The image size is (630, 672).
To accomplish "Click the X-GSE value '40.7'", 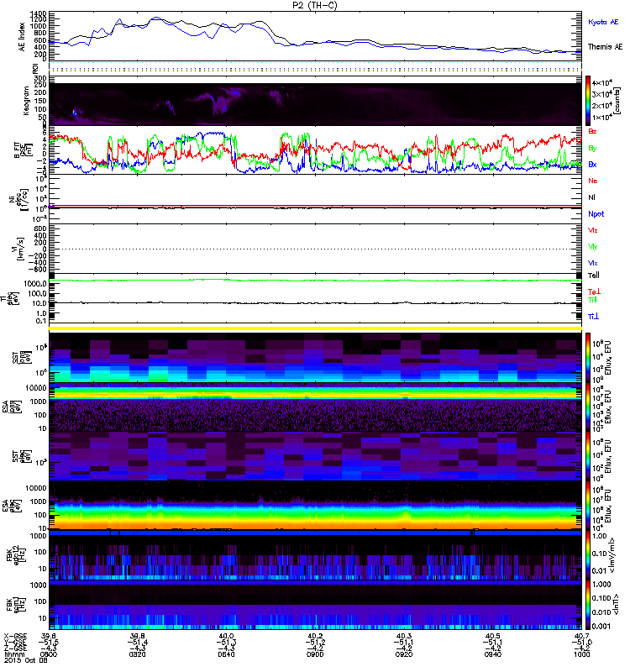I will pyautogui.click(x=581, y=636).
